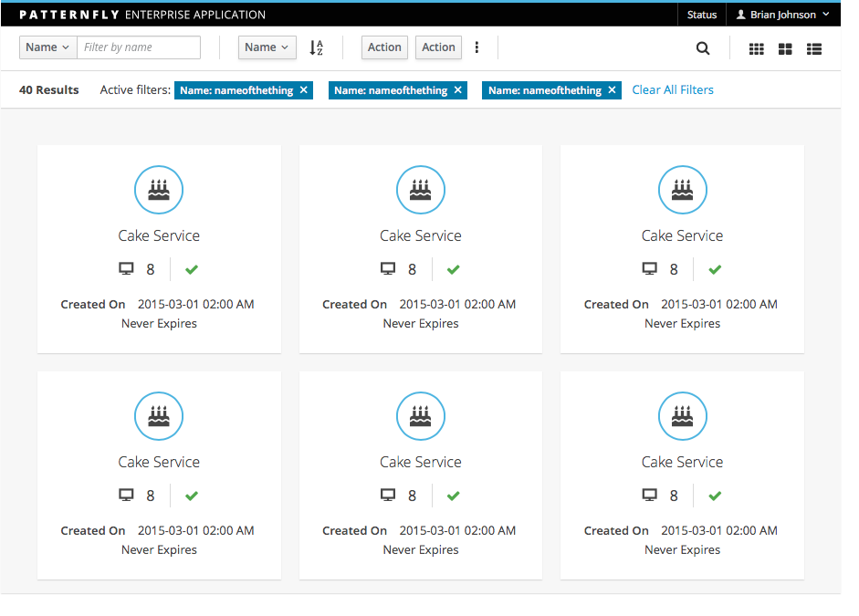Screen dimensions: 859x616
Task: Switch to large grid card view icon
Action: (x=785, y=49)
